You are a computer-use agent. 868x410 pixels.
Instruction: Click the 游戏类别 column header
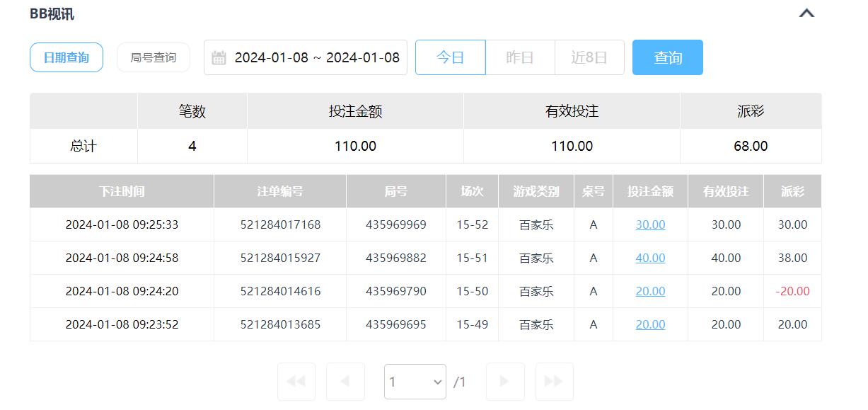536,191
